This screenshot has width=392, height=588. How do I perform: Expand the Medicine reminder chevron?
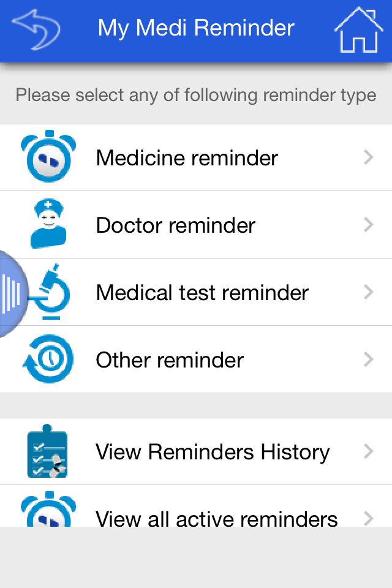[x=368, y=157]
